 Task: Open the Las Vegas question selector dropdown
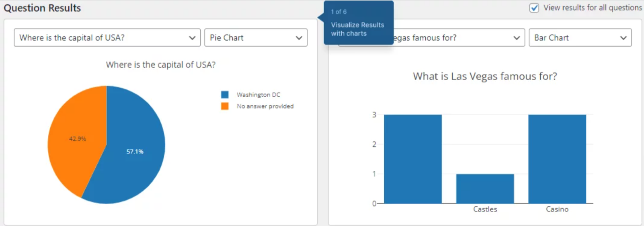click(457, 37)
